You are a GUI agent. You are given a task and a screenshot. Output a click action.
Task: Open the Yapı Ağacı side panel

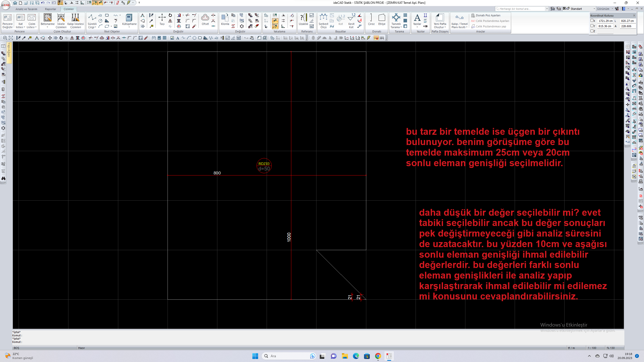[9, 52]
